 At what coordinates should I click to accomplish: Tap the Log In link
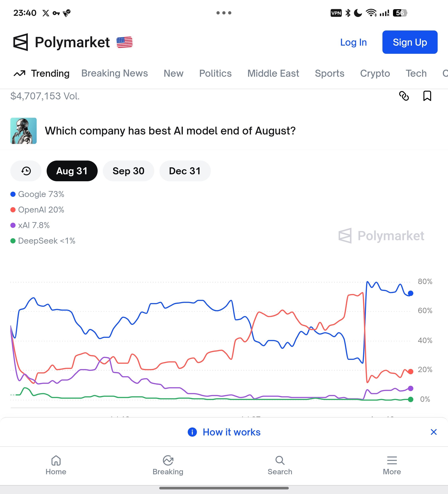pyautogui.click(x=353, y=42)
